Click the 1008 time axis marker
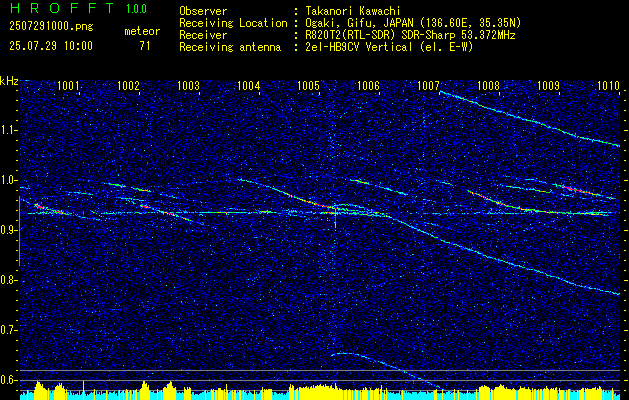The image size is (629, 400). (x=489, y=85)
